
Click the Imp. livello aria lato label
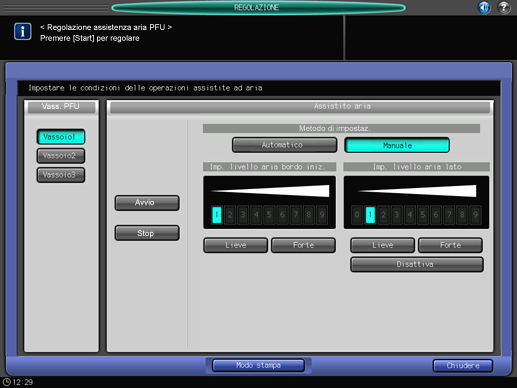pos(416,167)
